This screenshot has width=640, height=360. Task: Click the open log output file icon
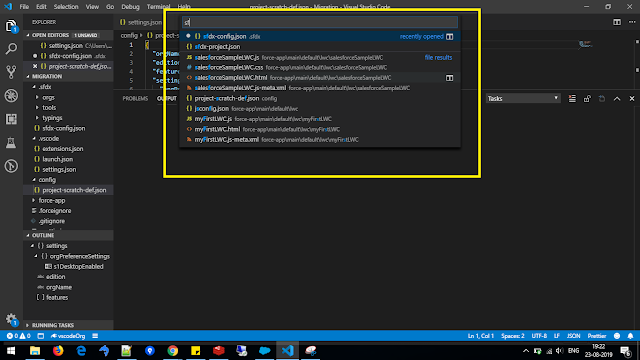pos(602,98)
